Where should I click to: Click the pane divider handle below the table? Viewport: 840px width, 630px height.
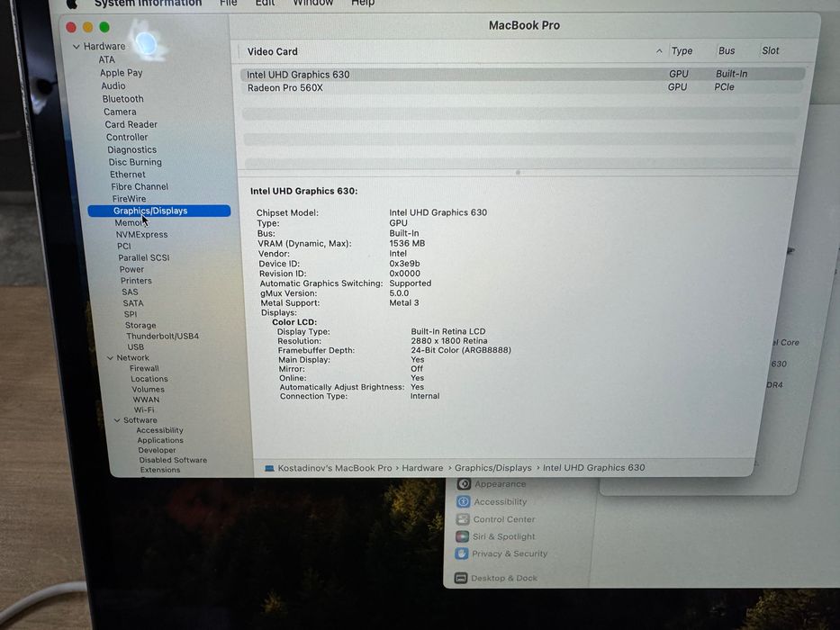[x=518, y=173]
